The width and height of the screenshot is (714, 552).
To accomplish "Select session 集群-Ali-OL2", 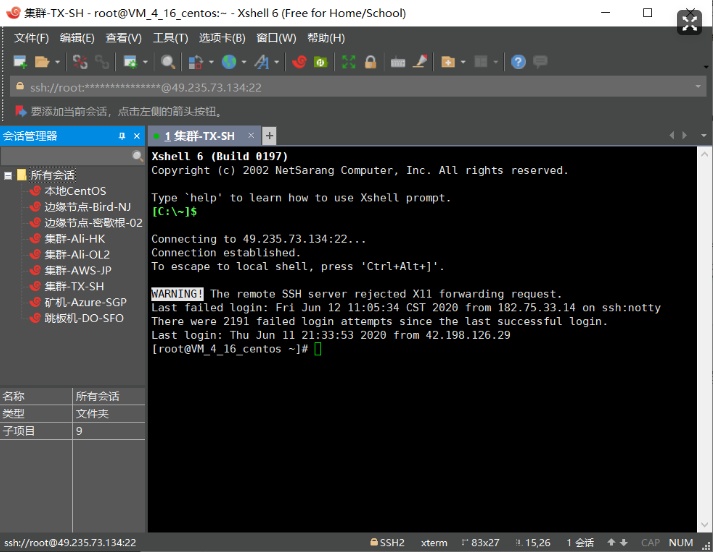I will (x=77, y=255).
